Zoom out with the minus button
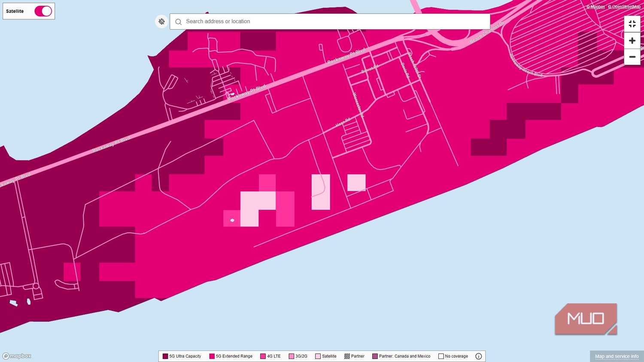The width and height of the screenshot is (644, 362). (x=632, y=57)
